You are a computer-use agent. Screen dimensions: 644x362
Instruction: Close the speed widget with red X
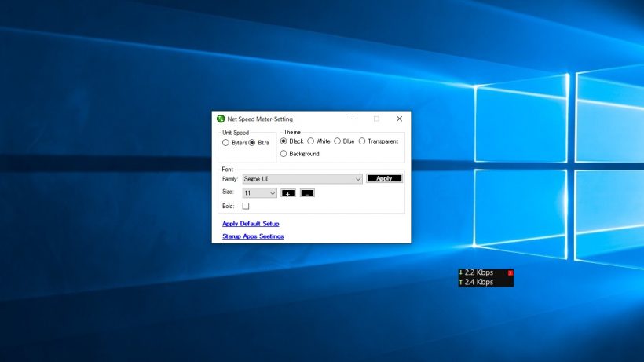pos(510,273)
